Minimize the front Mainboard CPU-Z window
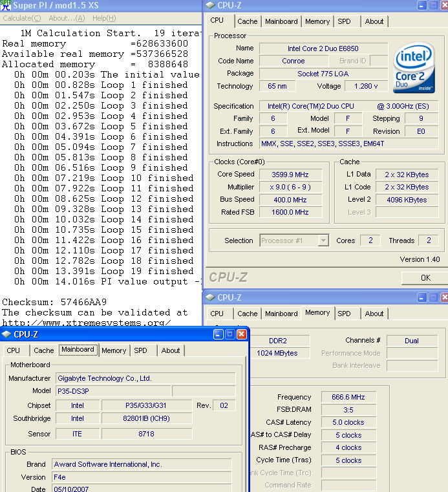The width and height of the screenshot is (448, 492). coord(218,334)
